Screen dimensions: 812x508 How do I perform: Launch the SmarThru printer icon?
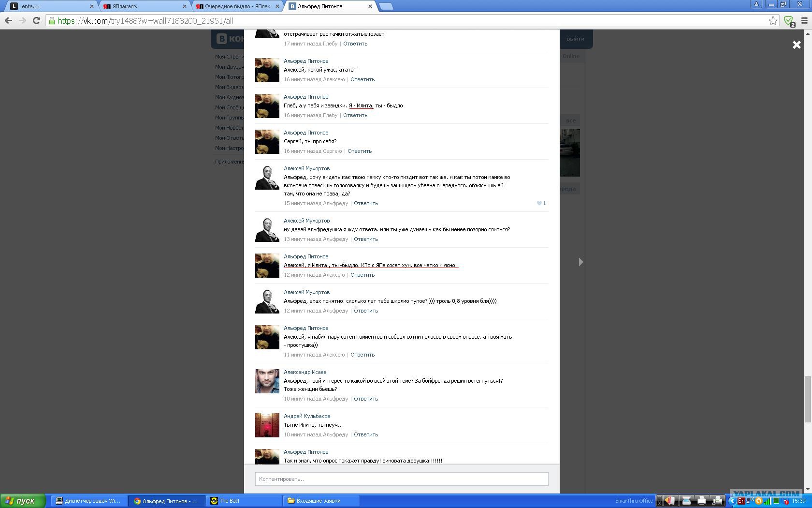coord(701,501)
